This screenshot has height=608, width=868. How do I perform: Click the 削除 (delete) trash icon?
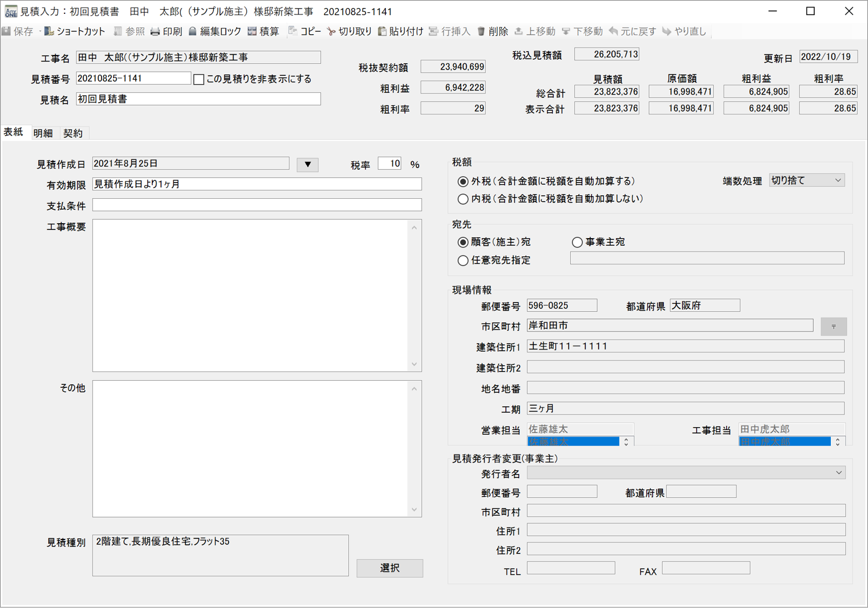click(481, 31)
